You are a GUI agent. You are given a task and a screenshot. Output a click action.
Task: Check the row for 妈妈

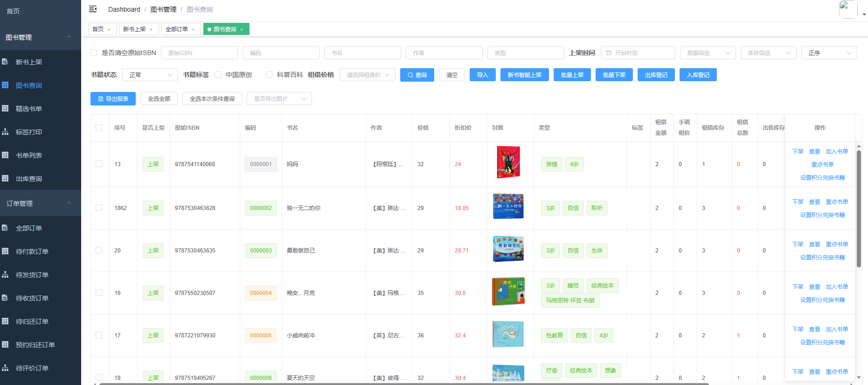tap(99, 164)
